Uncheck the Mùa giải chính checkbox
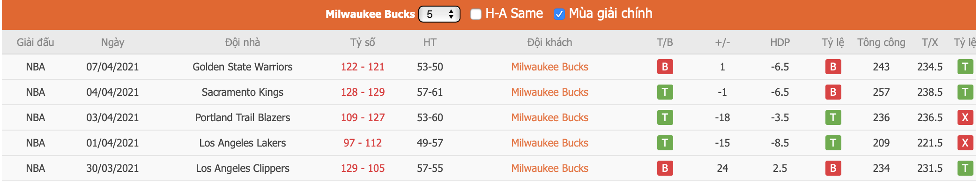This screenshot has height=186, width=980. 559,14
